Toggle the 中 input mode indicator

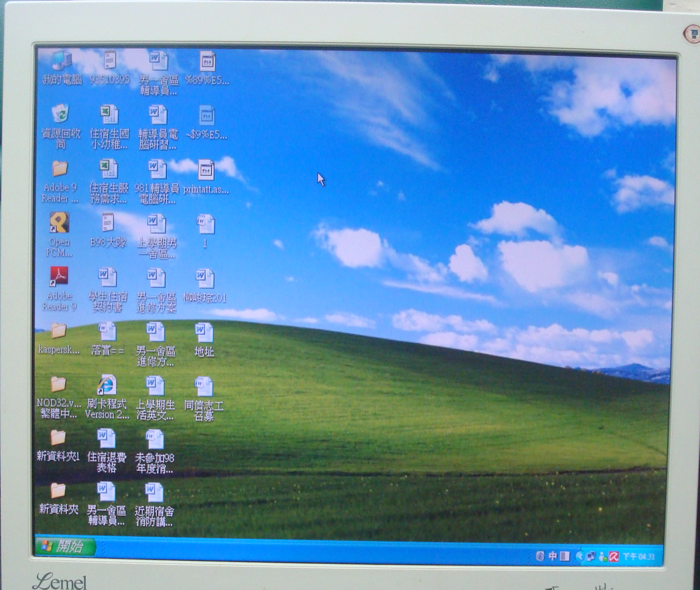coord(553,556)
